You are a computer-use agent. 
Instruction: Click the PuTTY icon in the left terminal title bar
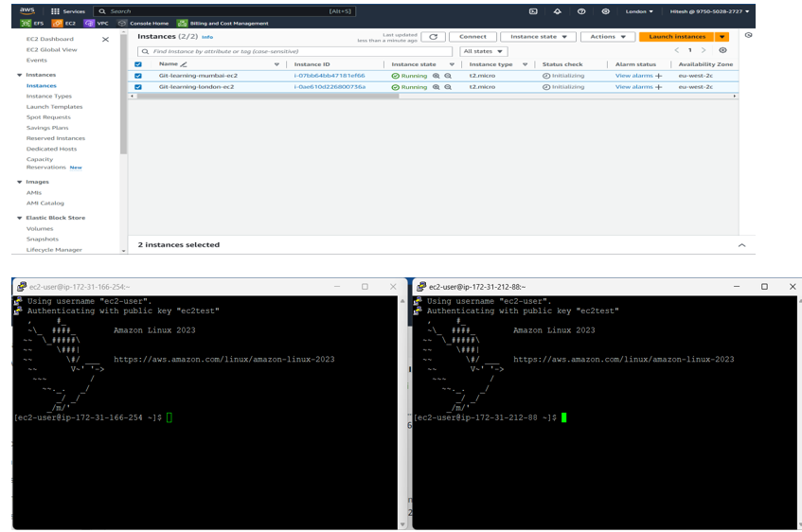point(21,287)
